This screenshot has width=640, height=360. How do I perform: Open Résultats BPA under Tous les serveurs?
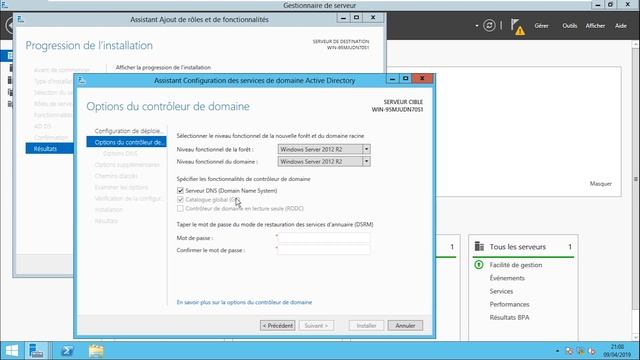click(x=509, y=317)
